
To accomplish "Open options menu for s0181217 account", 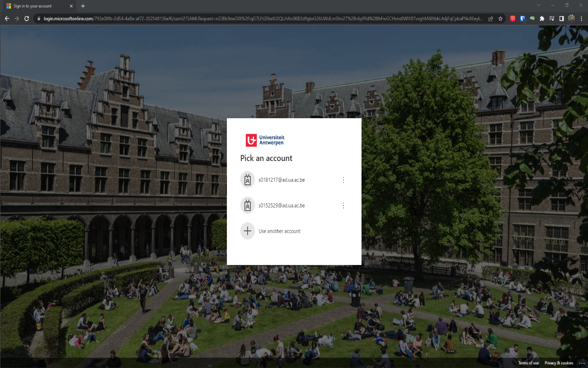I will pos(343,180).
